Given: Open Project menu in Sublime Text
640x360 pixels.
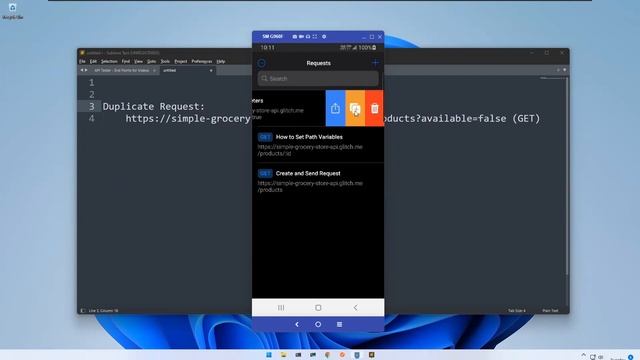Looking at the screenshot, I should click(x=181, y=61).
